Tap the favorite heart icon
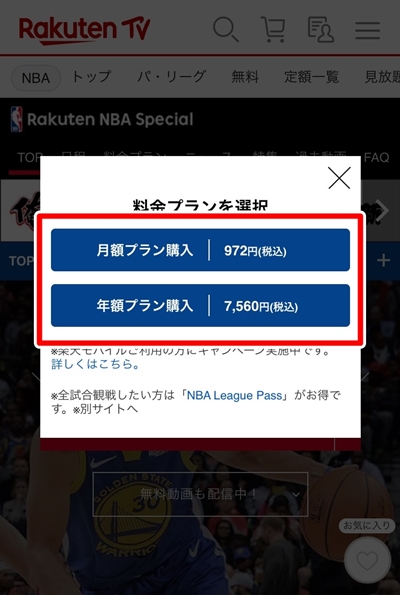The height and width of the screenshot is (595, 400). point(367,560)
